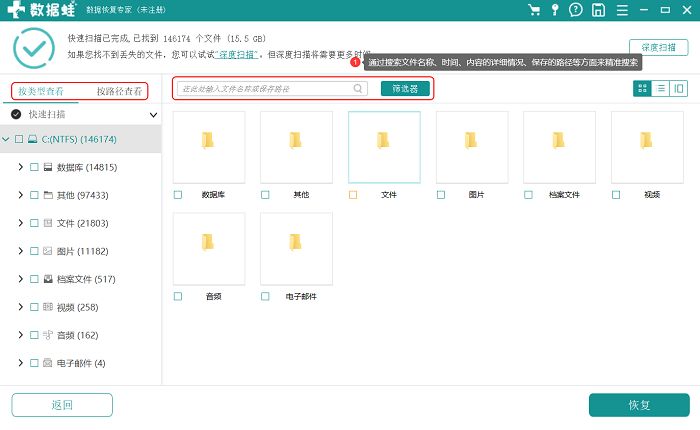700x430 pixels.
Task: Open the 档案文件 folder thumbnail
Action: tap(559, 147)
